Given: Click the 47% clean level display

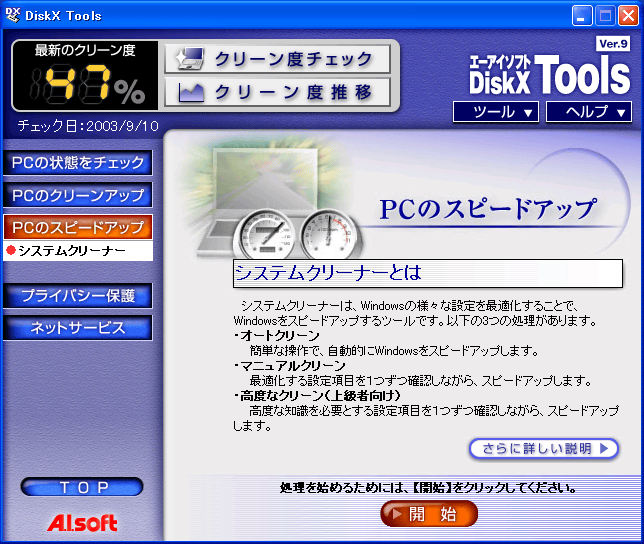Looking at the screenshot, I should (x=85, y=75).
